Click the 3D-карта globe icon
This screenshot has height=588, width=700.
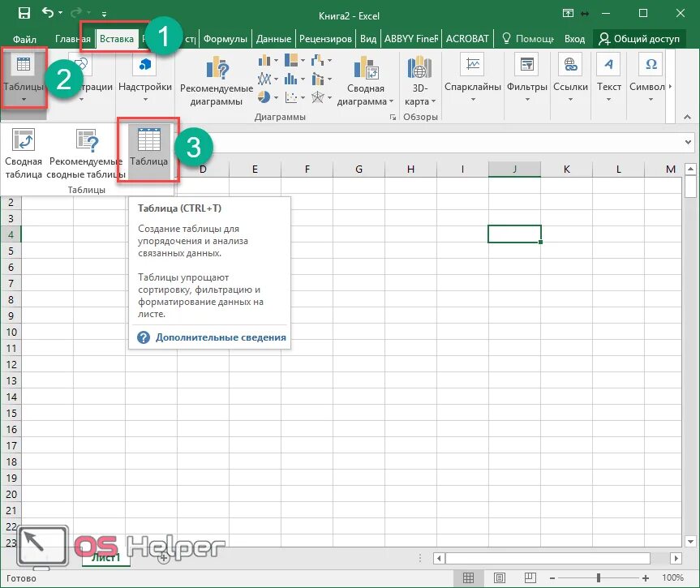pos(419,68)
